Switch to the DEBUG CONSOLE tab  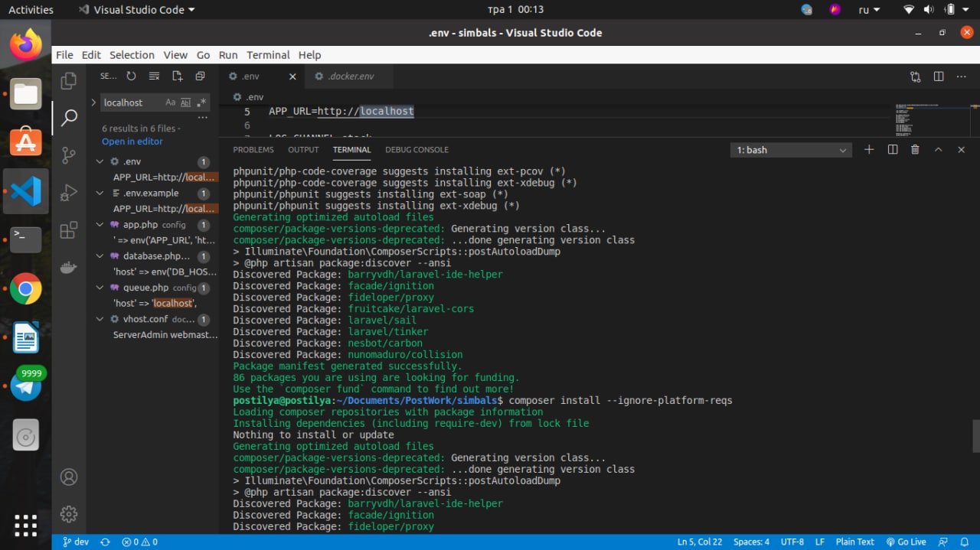[416, 150]
